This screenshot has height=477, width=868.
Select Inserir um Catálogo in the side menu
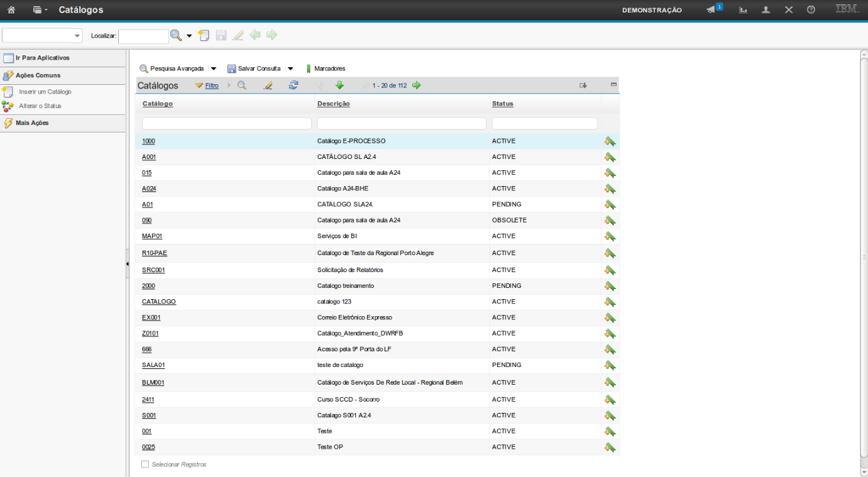45,92
